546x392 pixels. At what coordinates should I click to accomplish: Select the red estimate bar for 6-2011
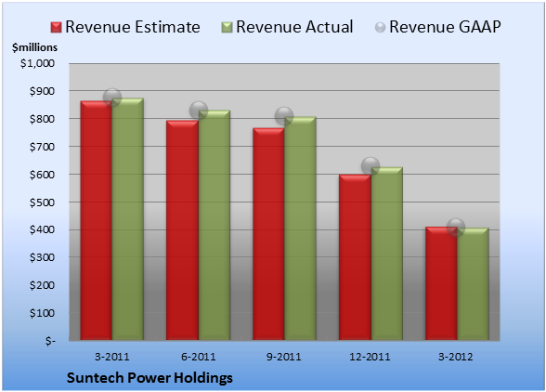point(182,230)
